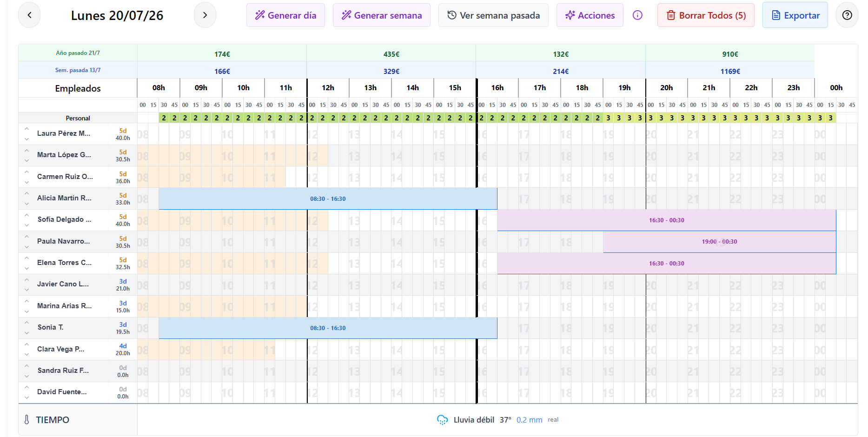Move Marina Arias row up
Viewport: 868px width, 437px height.
point(27,301)
